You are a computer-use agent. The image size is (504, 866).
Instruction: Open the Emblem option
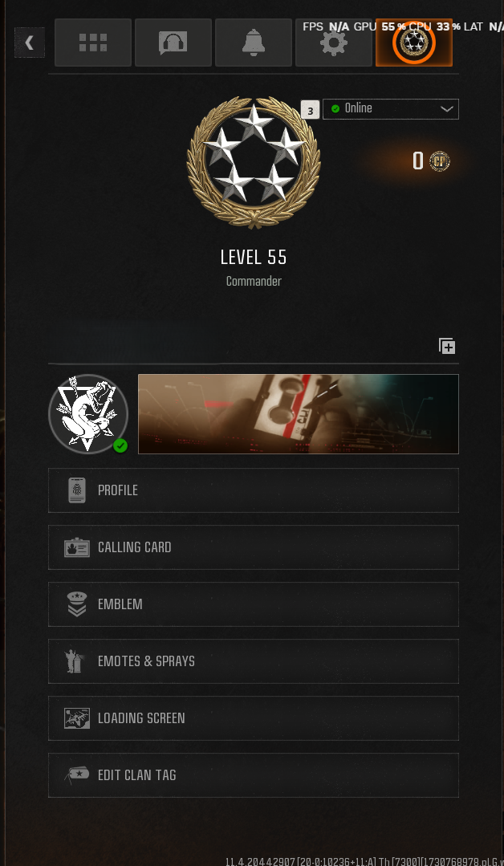pos(254,604)
